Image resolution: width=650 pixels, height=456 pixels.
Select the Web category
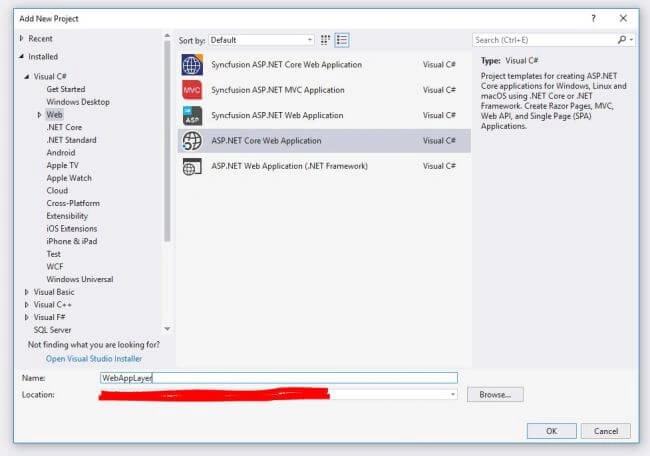click(54, 115)
